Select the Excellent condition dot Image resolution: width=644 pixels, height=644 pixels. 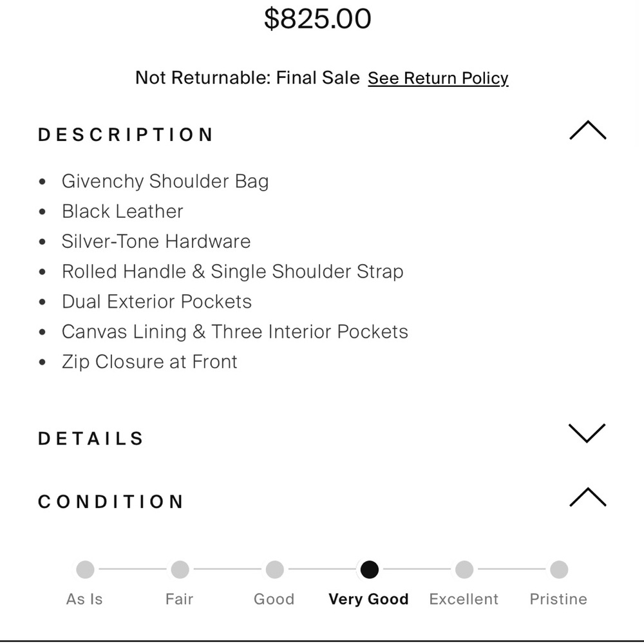[464, 569]
